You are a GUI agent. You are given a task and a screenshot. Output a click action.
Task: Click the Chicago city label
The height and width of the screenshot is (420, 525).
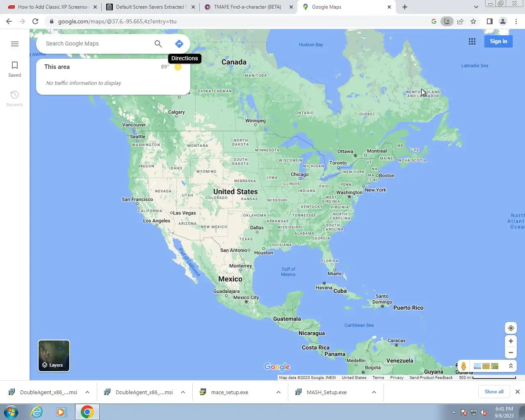click(300, 175)
